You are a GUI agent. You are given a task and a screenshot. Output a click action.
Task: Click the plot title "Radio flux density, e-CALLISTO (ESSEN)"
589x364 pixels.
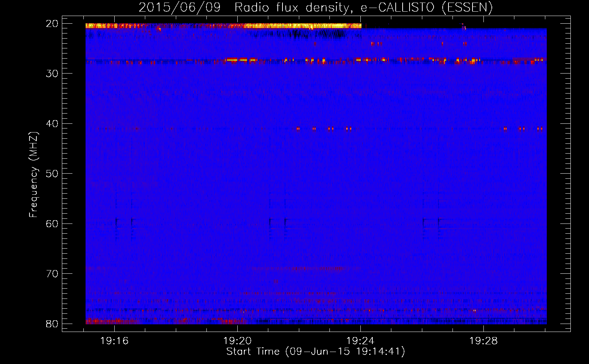(x=363, y=8)
